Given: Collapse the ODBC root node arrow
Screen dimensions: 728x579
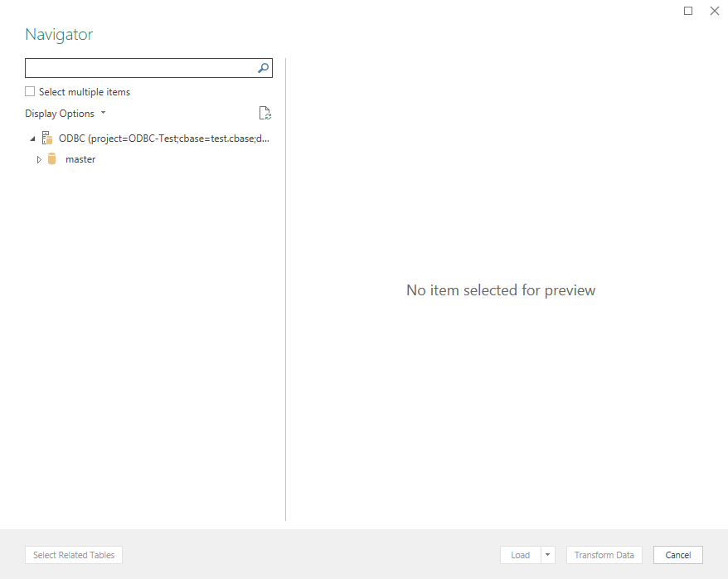Looking at the screenshot, I should [x=32, y=139].
